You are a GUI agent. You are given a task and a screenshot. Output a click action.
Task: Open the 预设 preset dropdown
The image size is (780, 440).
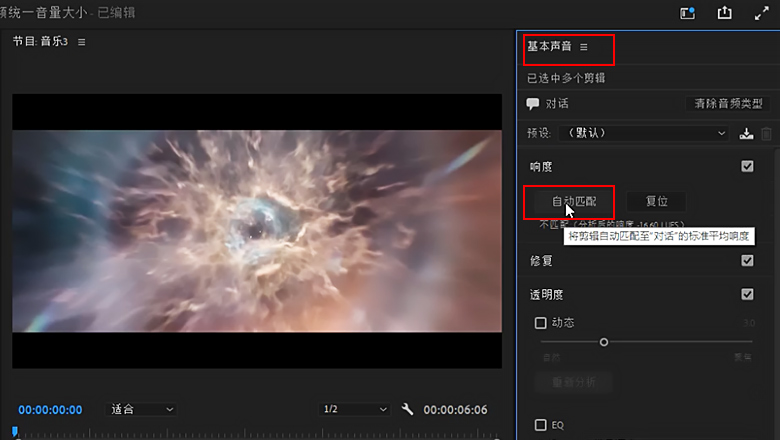pyautogui.click(x=643, y=133)
